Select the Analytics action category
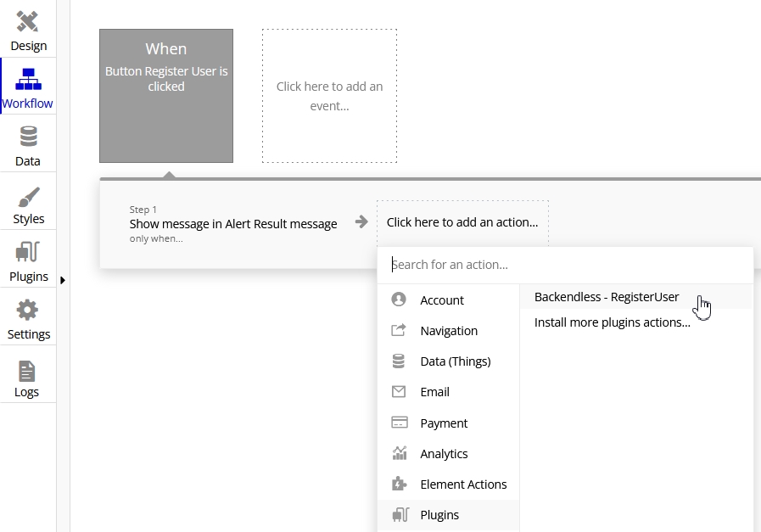The height and width of the screenshot is (532, 761). coord(449,453)
